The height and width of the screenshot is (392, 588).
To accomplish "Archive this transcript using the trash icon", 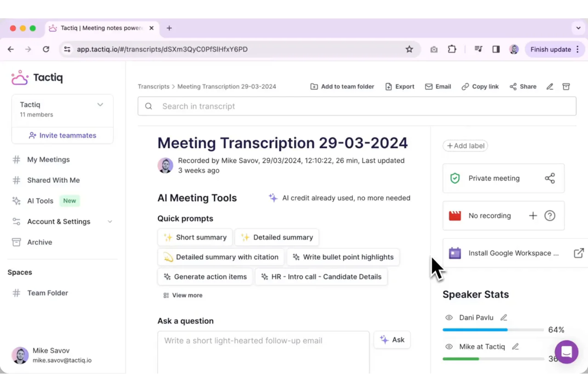I will pyautogui.click(x=566, y=86).
